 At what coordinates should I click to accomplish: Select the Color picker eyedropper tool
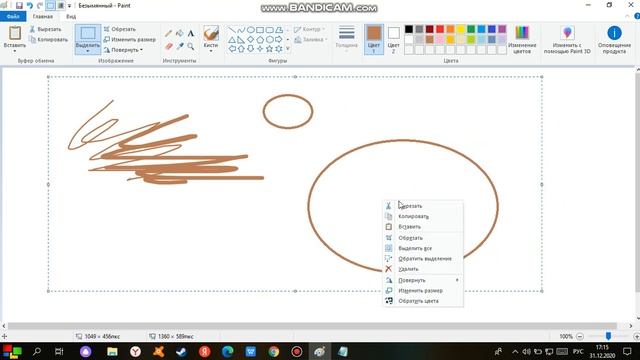180,46
